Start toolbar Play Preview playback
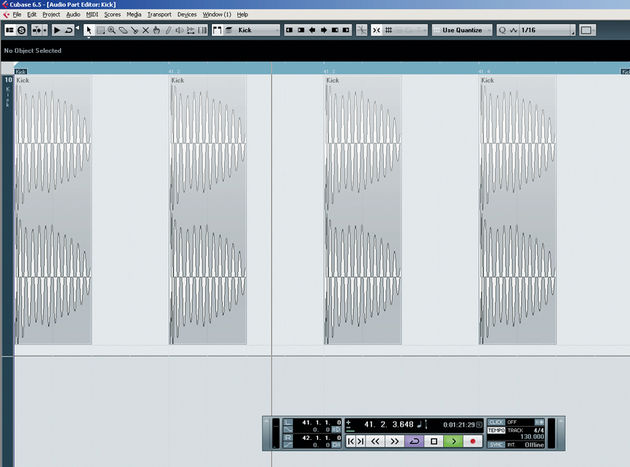This screenshot has width=630, height=467. point(57,30)
